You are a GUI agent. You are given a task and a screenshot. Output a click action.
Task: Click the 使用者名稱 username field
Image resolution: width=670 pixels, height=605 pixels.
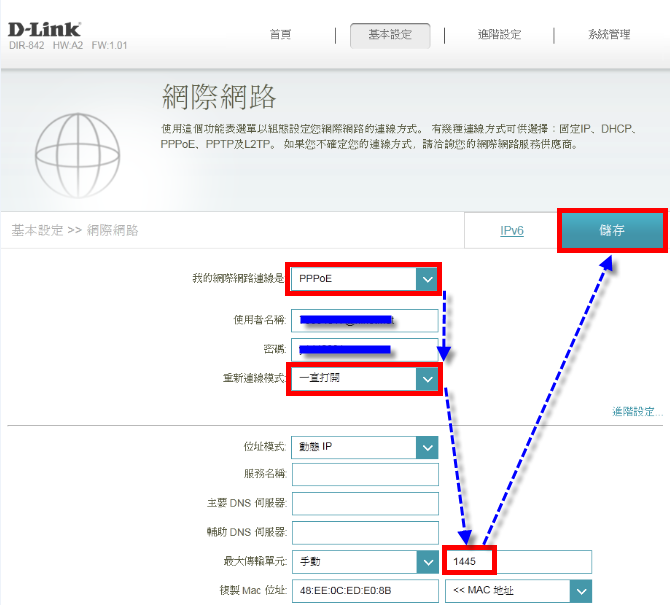365,320
